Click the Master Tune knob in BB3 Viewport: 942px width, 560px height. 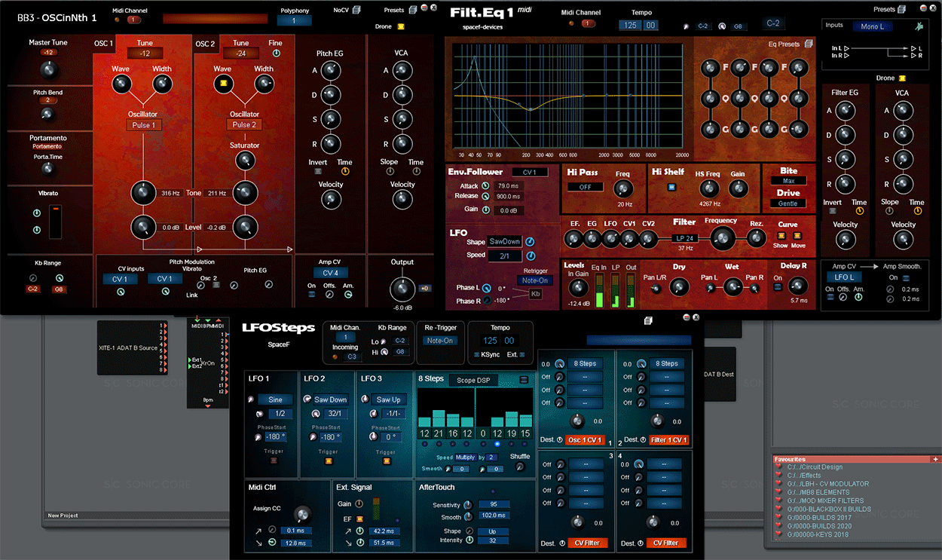coord(48,70)
